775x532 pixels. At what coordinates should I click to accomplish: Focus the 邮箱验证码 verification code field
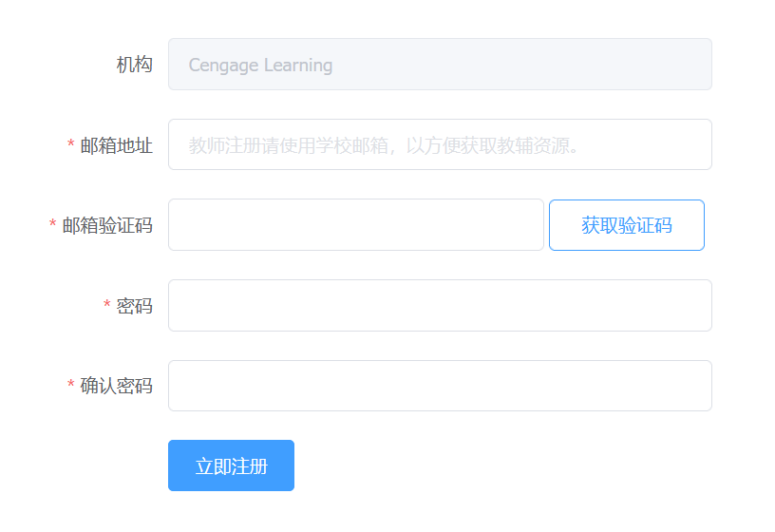[x=355, y=225]
